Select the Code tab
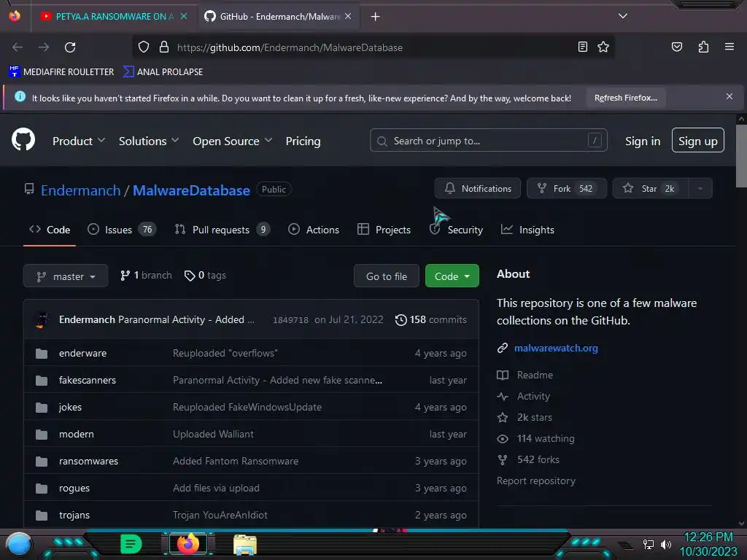This screenshot has width=747, height=560. [x=50, y=230]
